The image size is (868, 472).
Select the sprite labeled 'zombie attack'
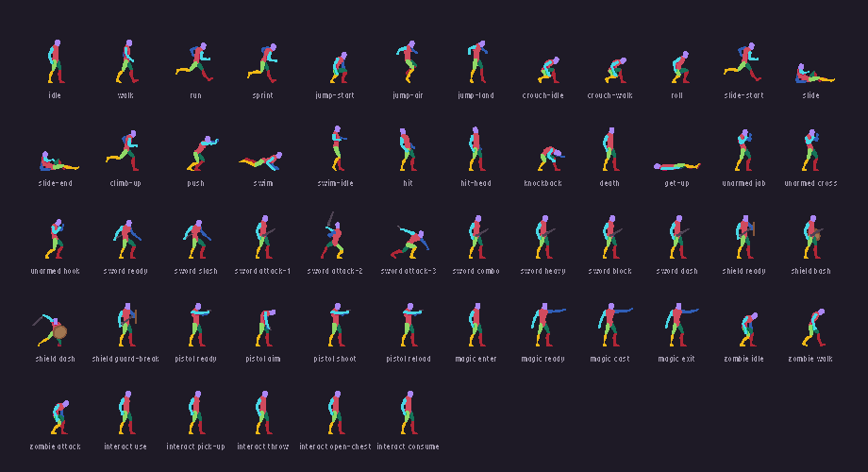coord(59,417)
